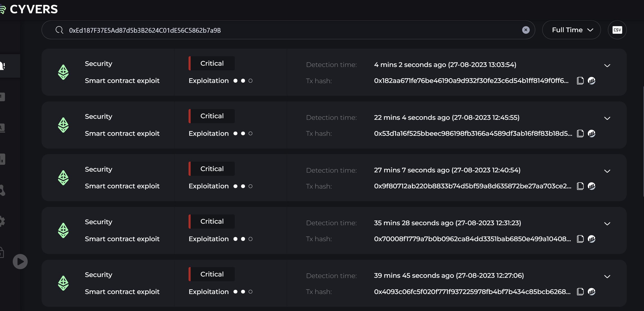Viewport: 644px width, 311px height.
Task: Copy the 0x9f80712ab220 tx hash
Action: pos(580,186)
